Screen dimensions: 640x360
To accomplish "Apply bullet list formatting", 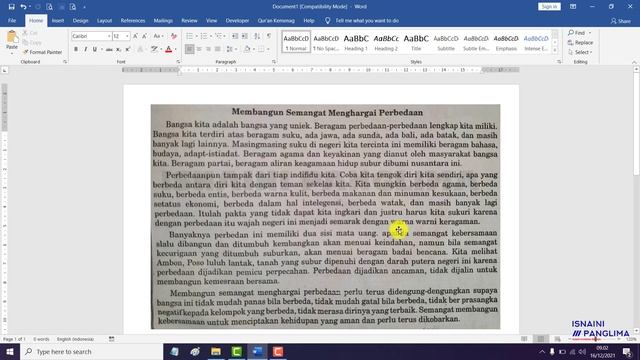I will pos(189,36).
